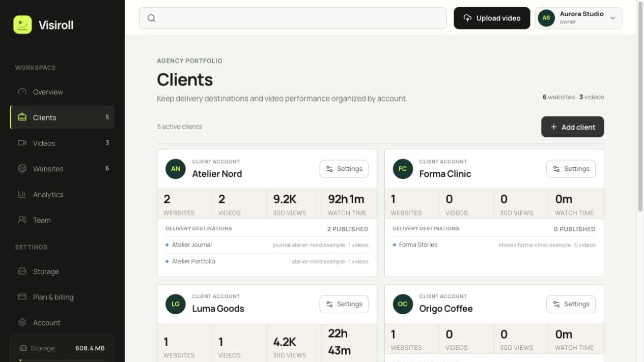Go to the Team page

point(62,220)
